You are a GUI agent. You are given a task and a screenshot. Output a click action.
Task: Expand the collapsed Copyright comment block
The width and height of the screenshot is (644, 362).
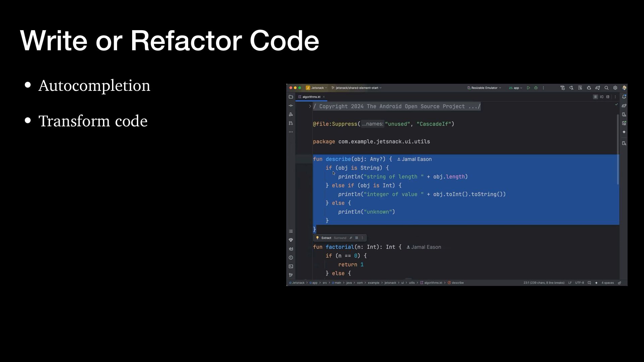(x=310, y=107)
